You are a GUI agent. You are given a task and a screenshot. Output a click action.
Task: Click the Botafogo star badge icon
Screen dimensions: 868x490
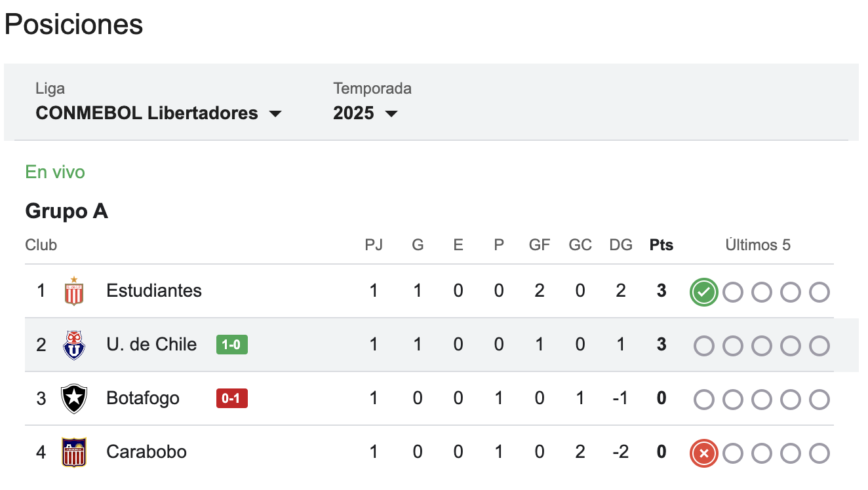click(x=74, y=398)
